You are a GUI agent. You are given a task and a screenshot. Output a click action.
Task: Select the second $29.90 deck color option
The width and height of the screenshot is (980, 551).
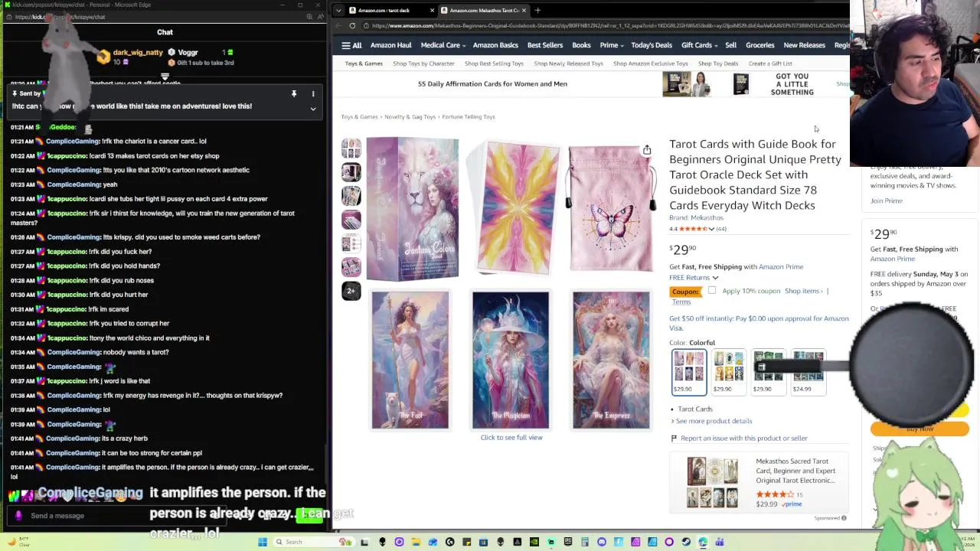[728, 371]
